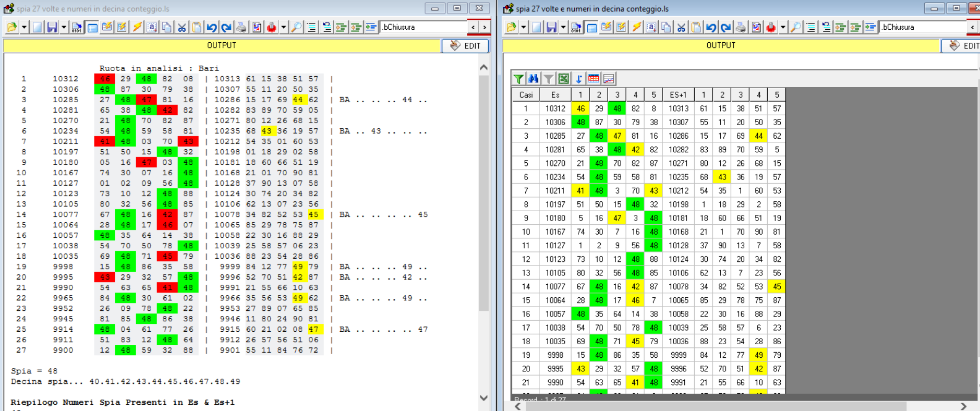Click the green funnel filter icon in grid toolbar

pyautogui.click(x=518, y=79)
